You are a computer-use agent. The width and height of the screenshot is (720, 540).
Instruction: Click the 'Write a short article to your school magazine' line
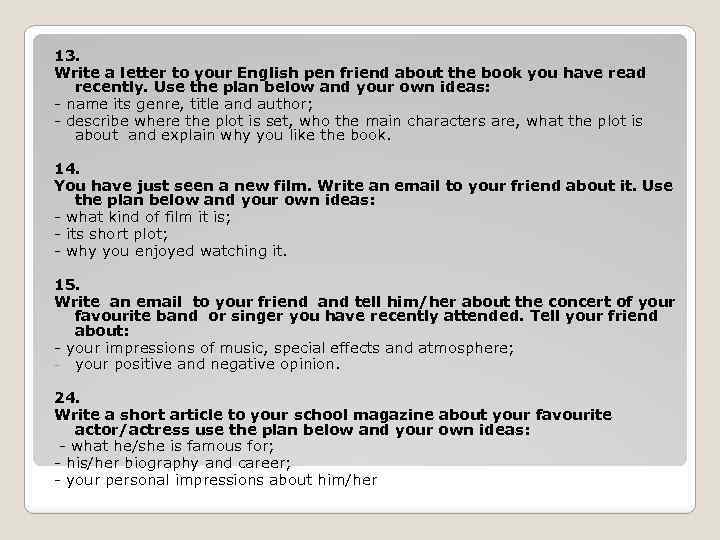click(333, 414)
